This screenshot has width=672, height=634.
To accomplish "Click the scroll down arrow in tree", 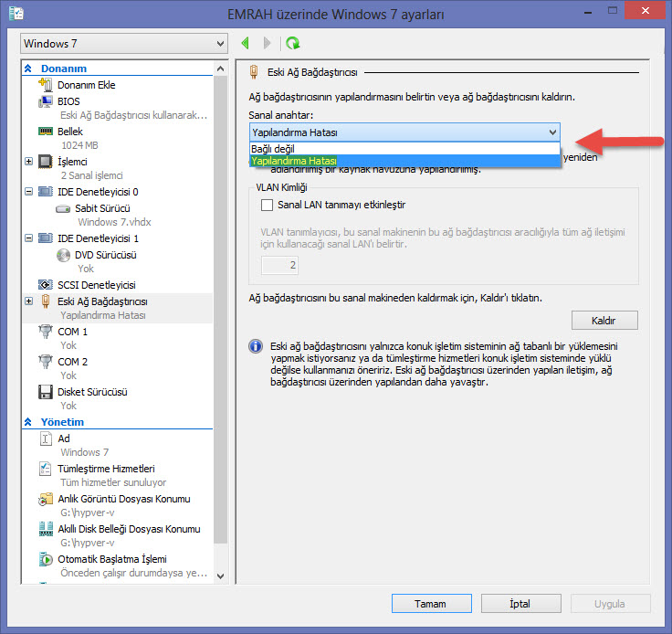I will pyautogui.click(x=221, y=576).
